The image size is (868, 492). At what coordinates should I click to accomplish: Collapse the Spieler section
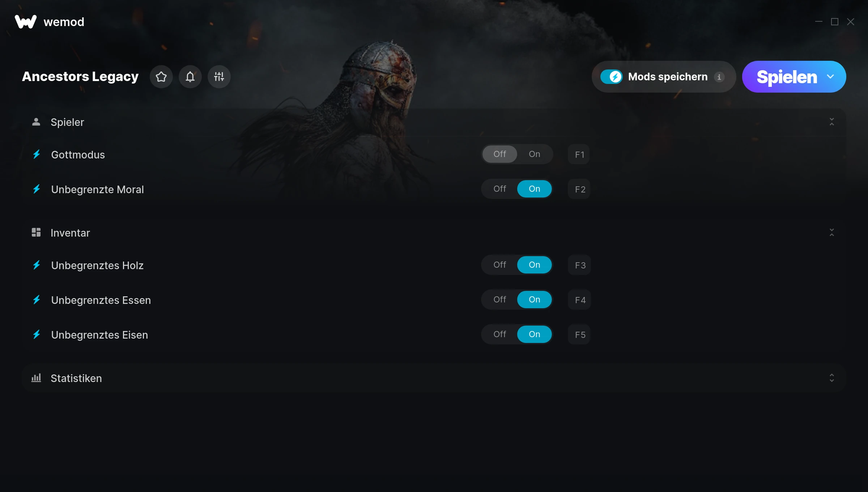tap(831, 122)
